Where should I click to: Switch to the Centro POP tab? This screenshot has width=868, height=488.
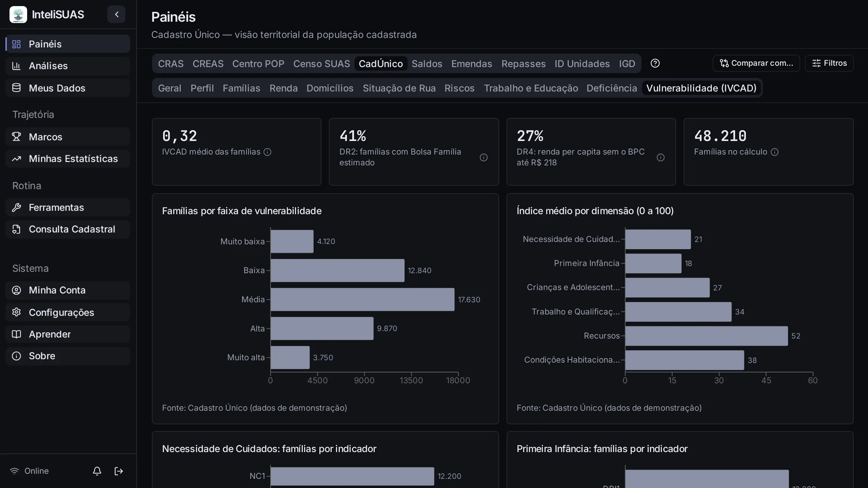pos(258,64)
